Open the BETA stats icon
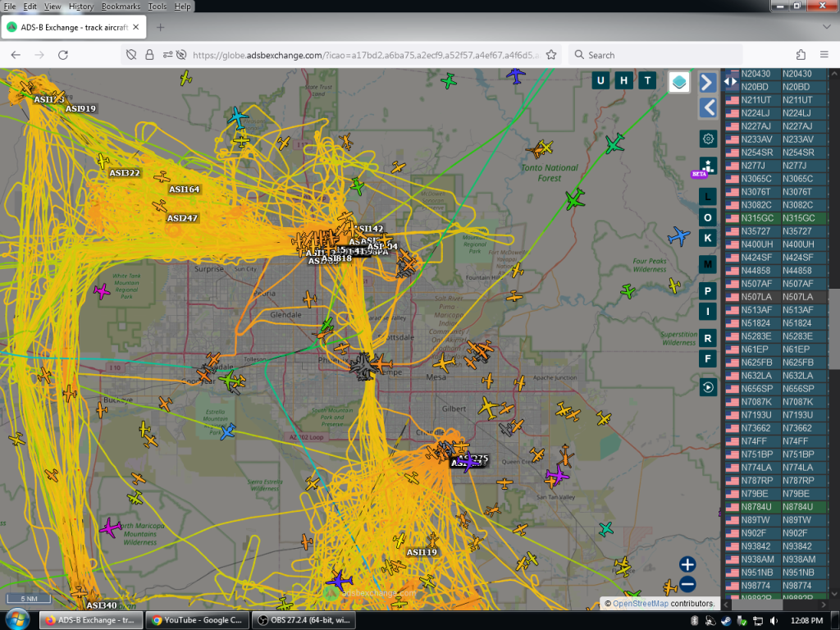The width and height of the screenshot is (840, 630). coord(708,166)
